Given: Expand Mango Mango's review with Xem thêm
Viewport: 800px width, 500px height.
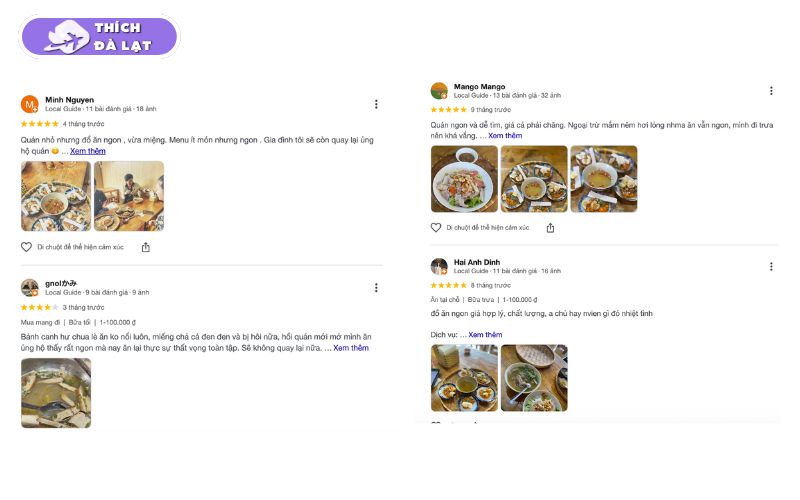Looking at the screenshot, I should [x=505, y=135].
